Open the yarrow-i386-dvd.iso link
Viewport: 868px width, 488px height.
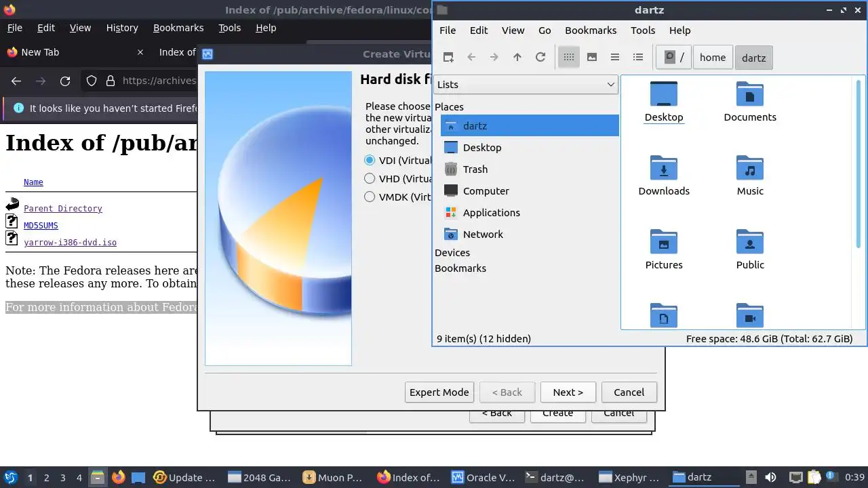70,243
